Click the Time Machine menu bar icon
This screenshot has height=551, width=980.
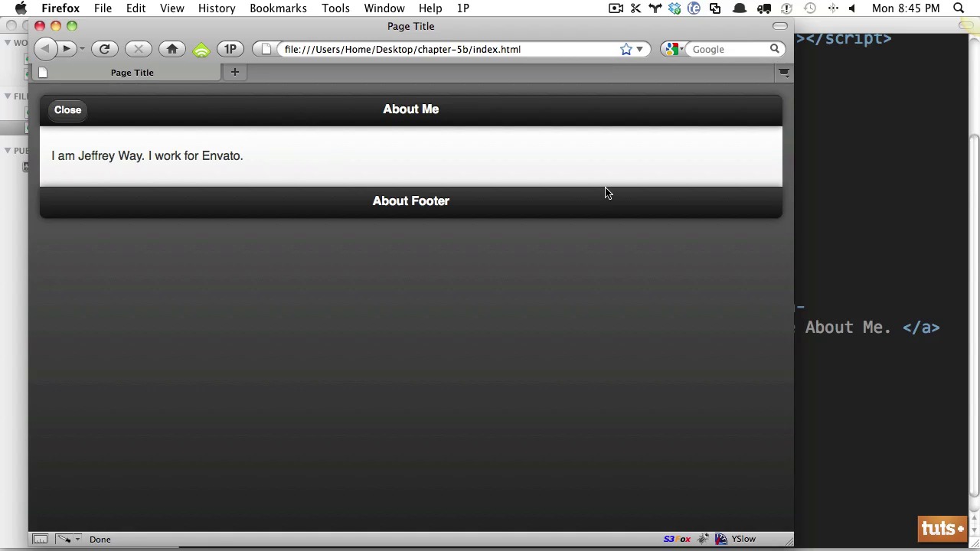(x=810, y=8)
